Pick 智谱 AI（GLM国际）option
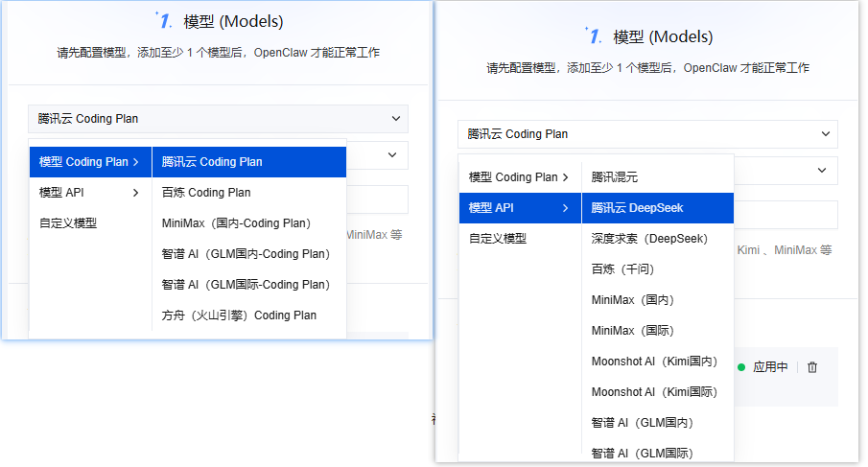868x467 pixels. coord(658,454)
